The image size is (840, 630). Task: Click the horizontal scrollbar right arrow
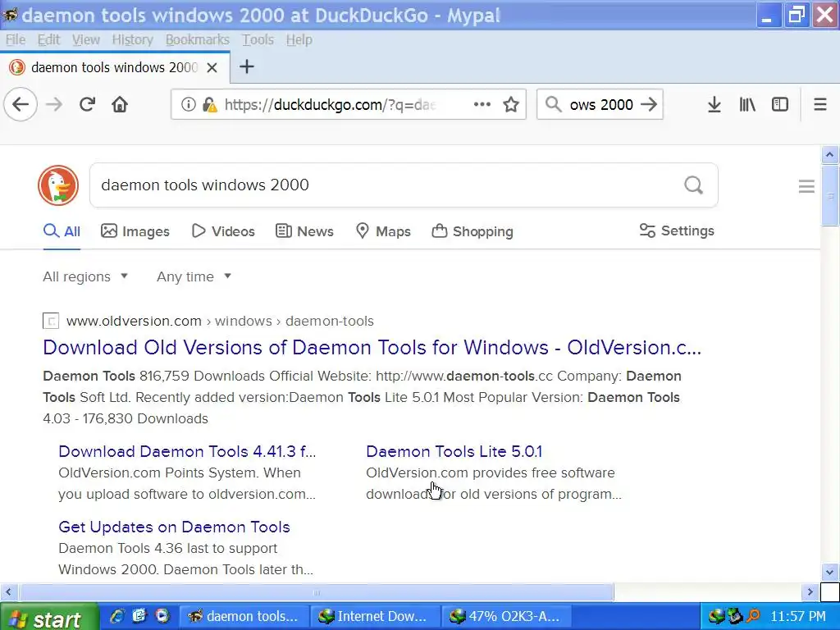pyautogui.click(x=810, y=592)
